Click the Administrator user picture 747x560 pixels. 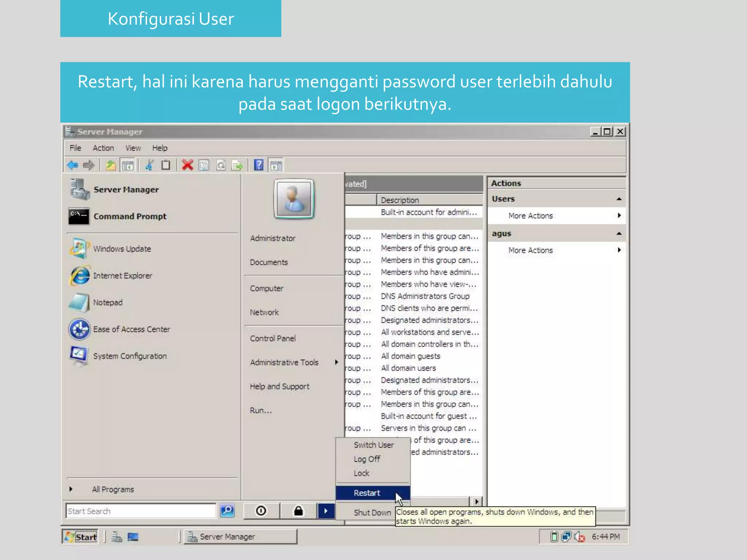coord(294,199)
